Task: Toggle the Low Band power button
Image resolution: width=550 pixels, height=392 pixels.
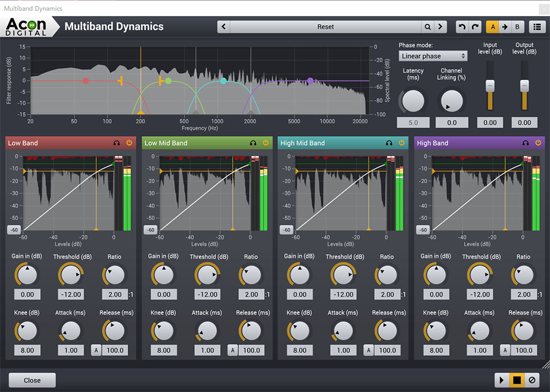Action: (129, 142)
